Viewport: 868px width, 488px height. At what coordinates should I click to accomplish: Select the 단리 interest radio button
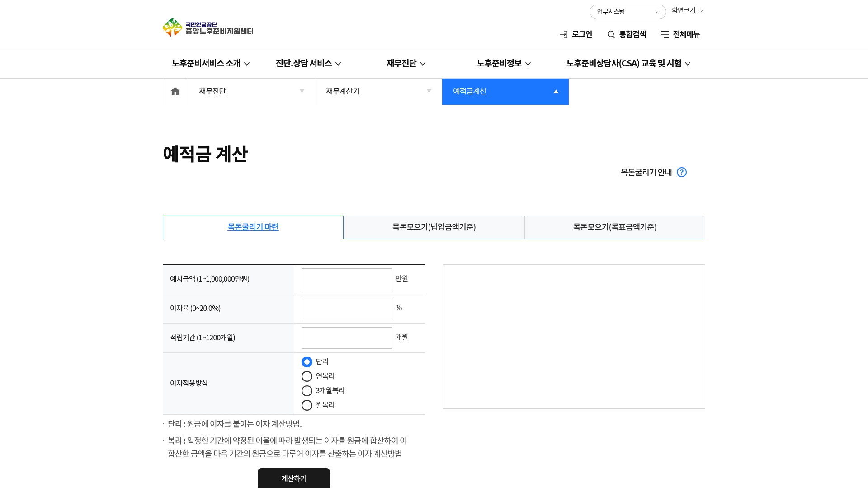coord(307,362)
